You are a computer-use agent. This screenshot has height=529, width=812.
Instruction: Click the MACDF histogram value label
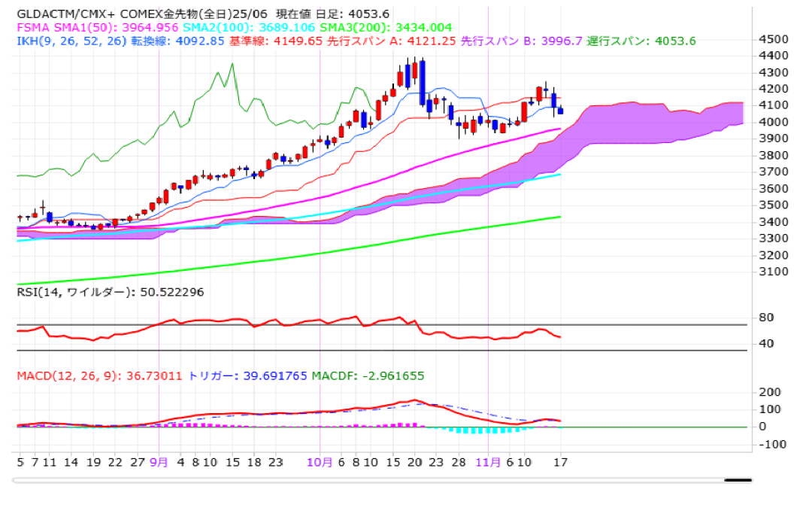click(x=367, y=375)
